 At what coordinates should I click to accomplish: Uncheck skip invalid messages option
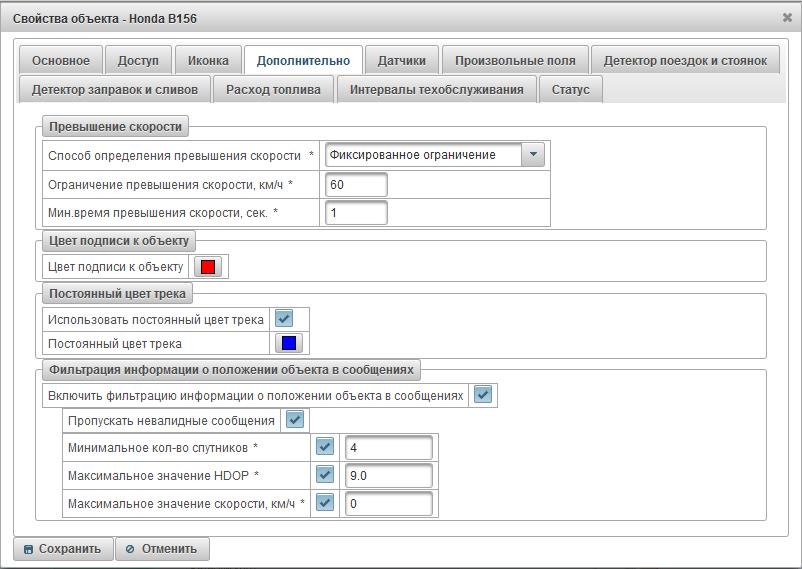point(294,420)
